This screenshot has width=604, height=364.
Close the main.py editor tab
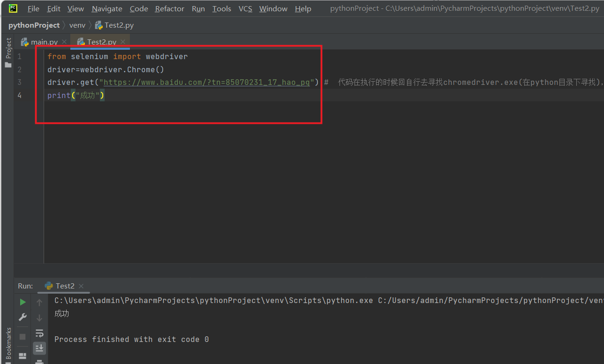click(64, 42)
